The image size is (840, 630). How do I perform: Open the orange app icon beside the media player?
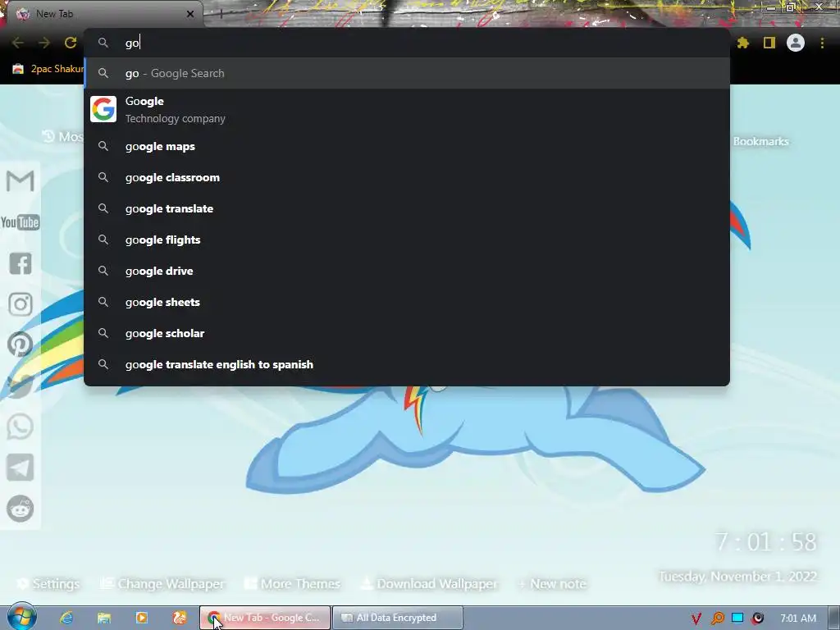(180, 618)
